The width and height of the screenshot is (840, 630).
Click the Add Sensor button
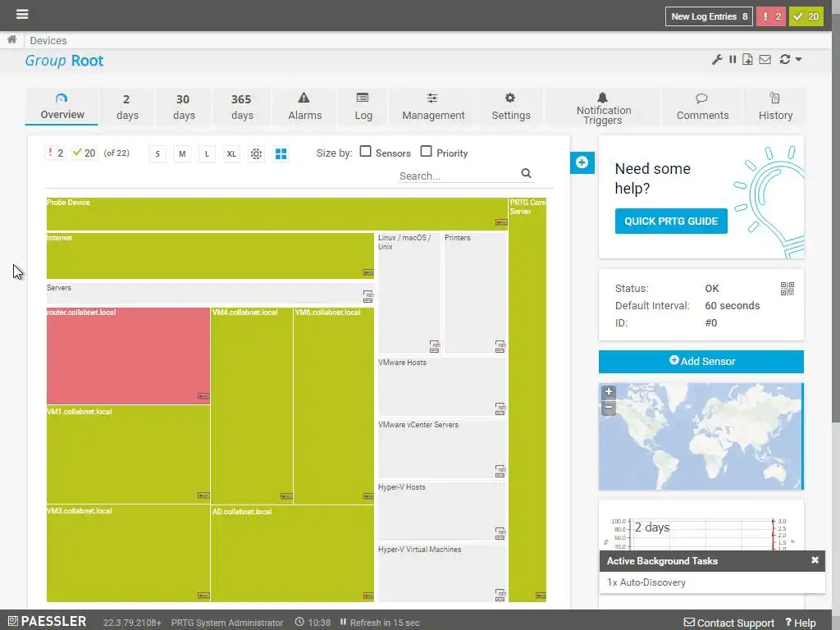coord(701,362)
